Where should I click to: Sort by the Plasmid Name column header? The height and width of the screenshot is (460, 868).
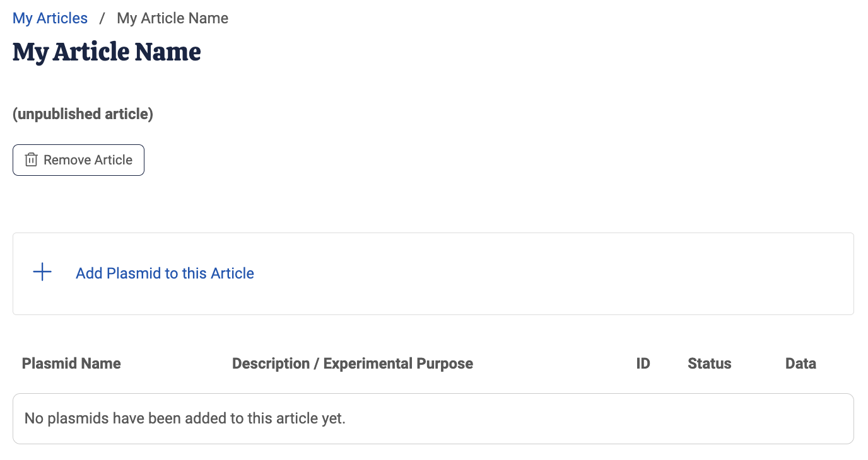(x=71, y=363)
